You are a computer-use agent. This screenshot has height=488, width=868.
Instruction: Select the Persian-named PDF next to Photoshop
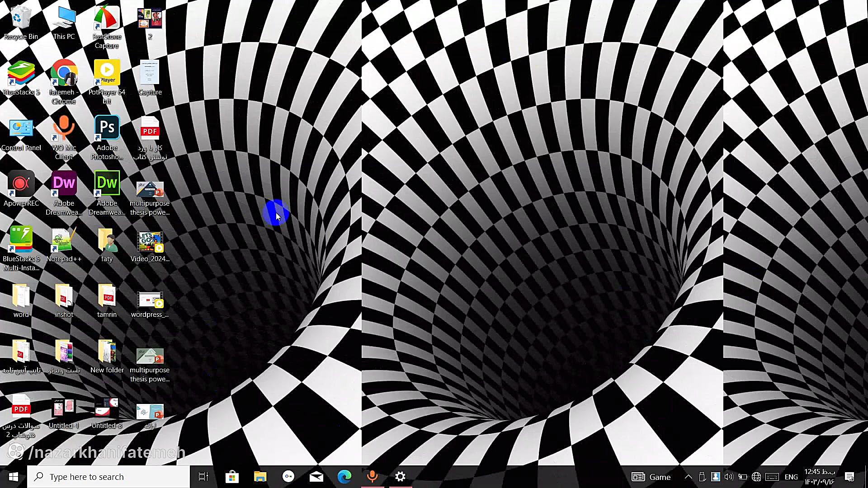150,138
